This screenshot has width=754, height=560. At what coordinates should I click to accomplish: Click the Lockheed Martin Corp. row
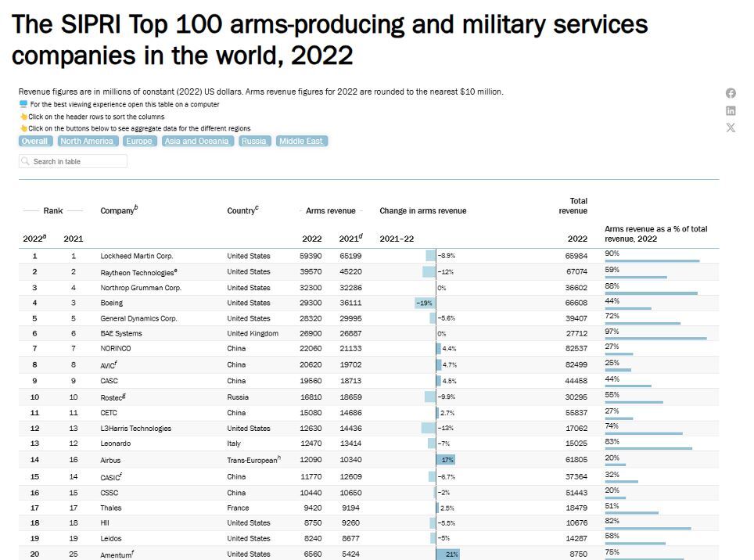[x=137, y=256]
